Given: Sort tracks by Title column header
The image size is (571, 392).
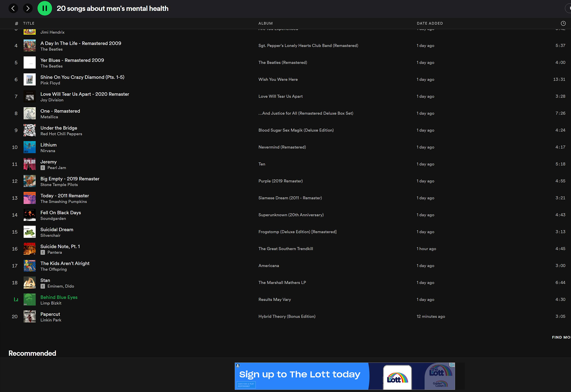Looking at the screenshot, I should point(29,23).
